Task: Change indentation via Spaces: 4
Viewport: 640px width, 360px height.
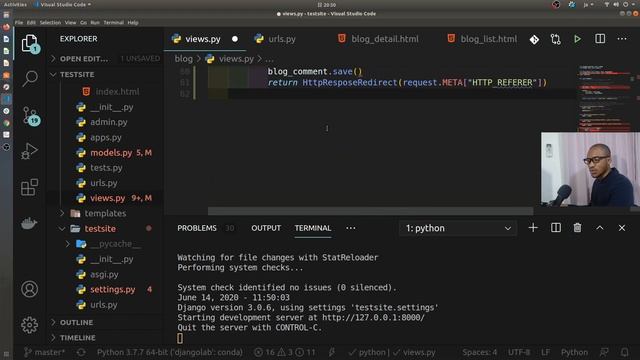Action: (x=479, y=352)
